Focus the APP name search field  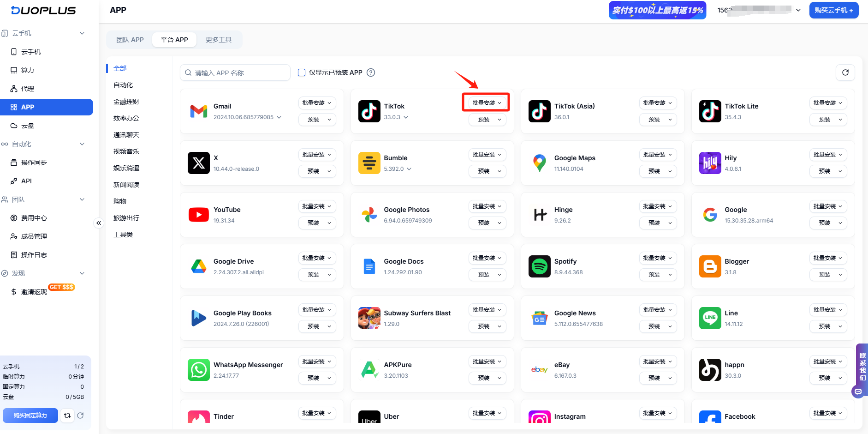point(235,72)
